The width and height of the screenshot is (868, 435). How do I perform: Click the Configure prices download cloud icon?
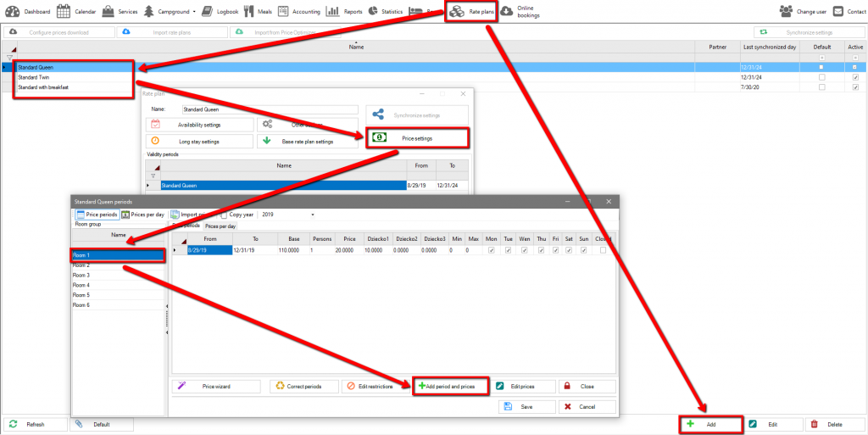click(14, 32)
